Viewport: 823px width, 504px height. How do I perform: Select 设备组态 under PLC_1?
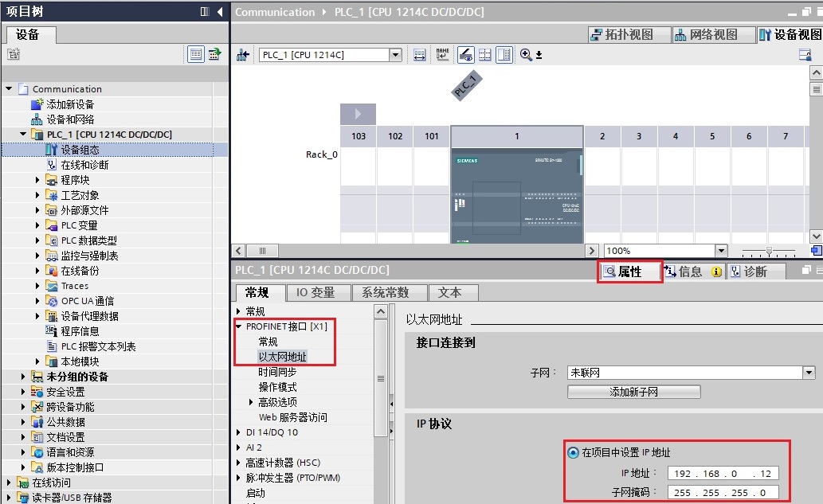pos(80,150)
